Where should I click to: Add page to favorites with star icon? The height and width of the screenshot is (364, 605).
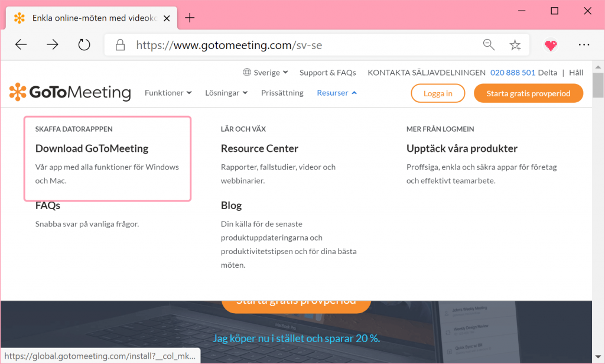[x=515, y=45]
